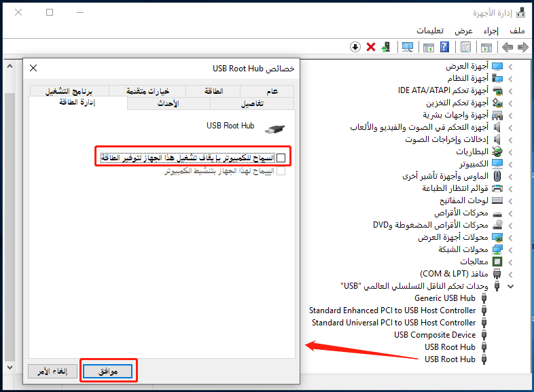Image resolution: width=534 pixels, height=392 pixels.
Task: Click the red X uninstall device toolbar icon
Action: click(x=371, y=47)
